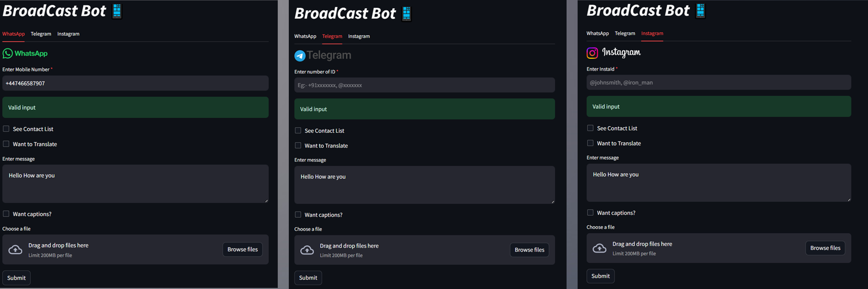Click the green WhatsApp logo icon
This screenshot has width=868, height=289.
coord(8,54)
